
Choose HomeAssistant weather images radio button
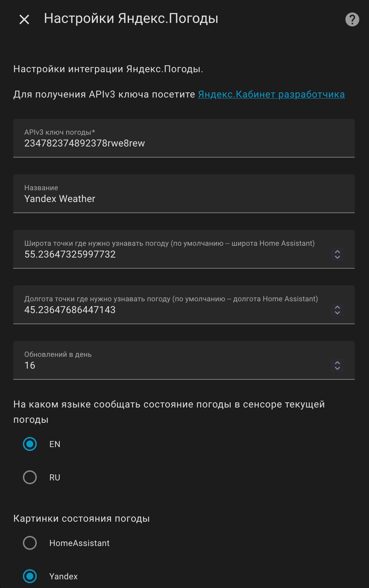(x=30, y=543)
